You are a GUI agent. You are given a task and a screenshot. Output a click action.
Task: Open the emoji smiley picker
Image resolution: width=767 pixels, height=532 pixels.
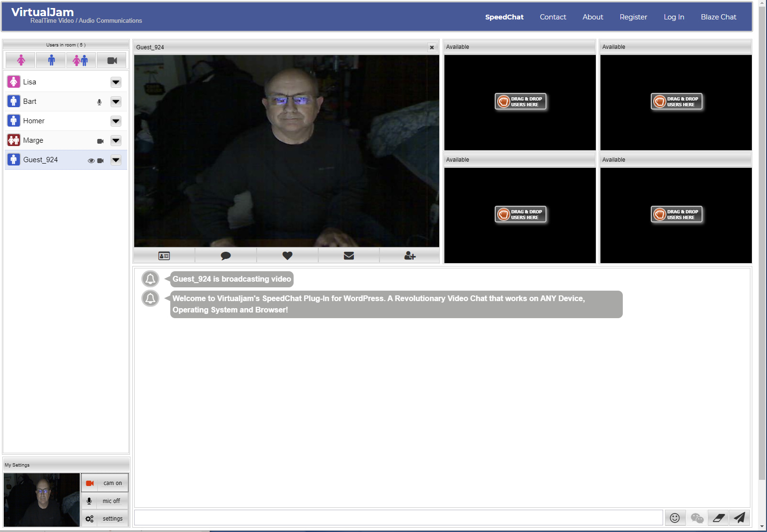tap(675, 517)
